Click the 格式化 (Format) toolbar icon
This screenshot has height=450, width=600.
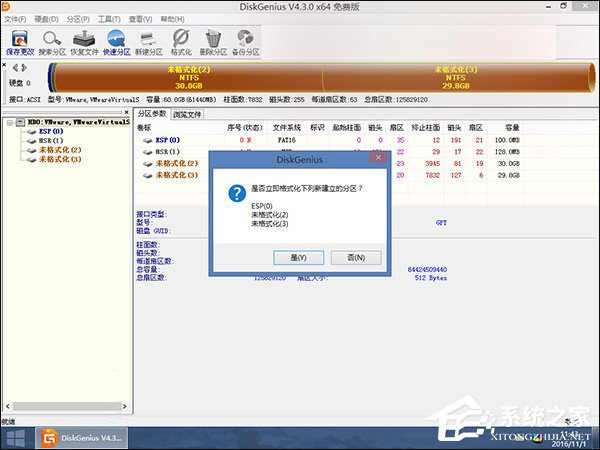point(181,41)
